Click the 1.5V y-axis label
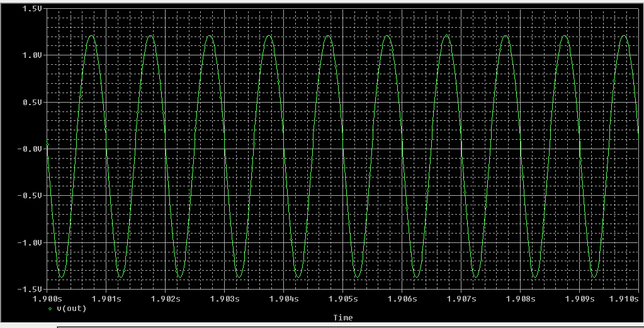The width and height of the screenshot is (644, 328). (31, 9)
